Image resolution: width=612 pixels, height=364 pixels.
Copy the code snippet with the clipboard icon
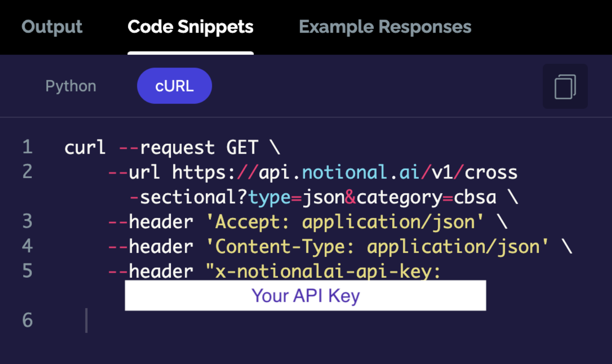[x=565, y=86]
